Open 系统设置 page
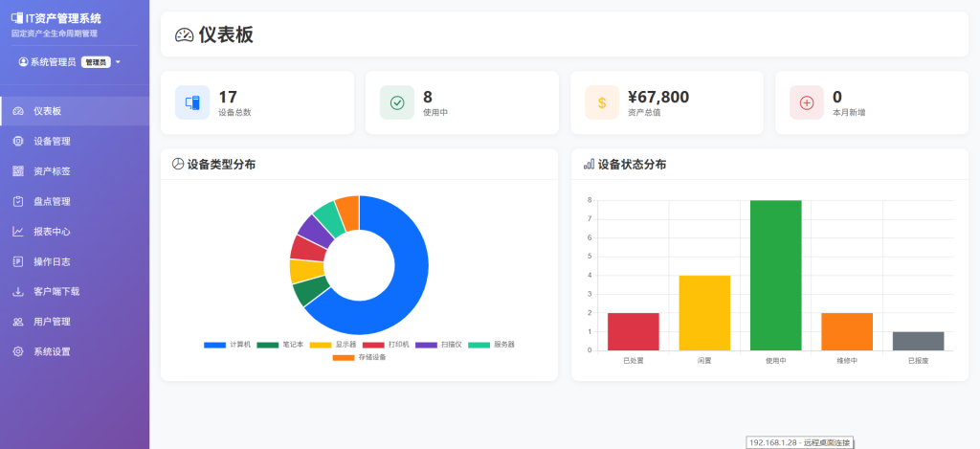 75,351
